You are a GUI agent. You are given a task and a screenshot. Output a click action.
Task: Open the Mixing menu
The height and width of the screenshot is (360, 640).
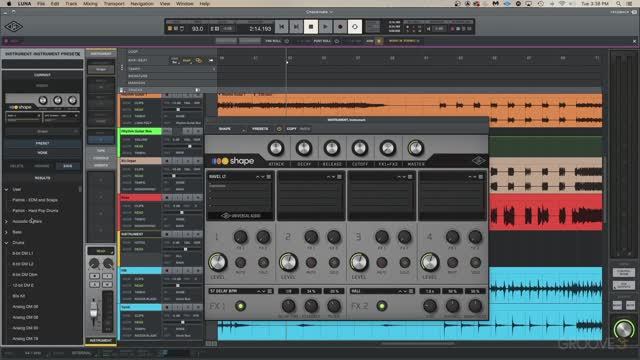[90, 4]
